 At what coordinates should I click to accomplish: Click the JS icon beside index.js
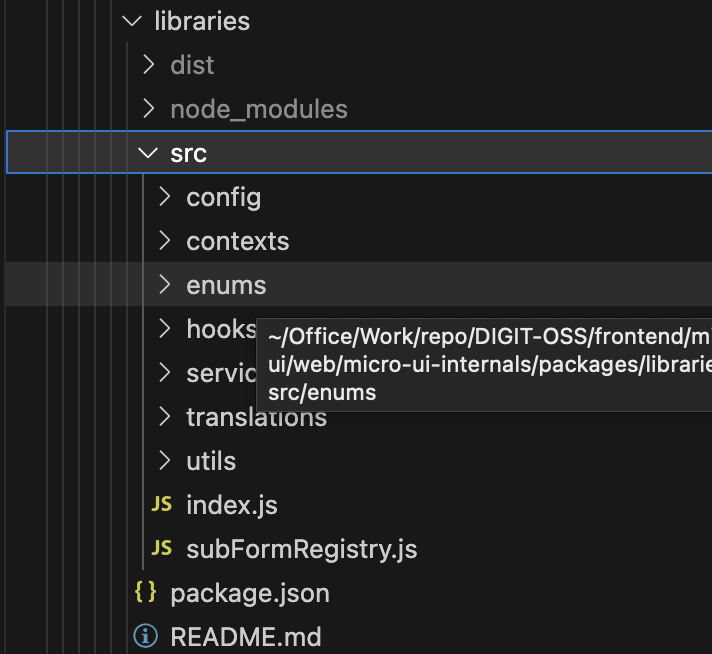tap(161, 505)
